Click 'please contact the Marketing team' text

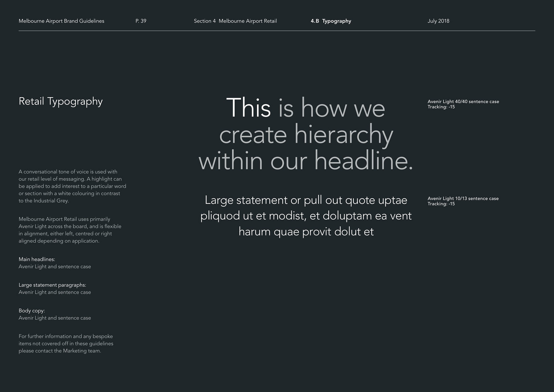(60, 351)
